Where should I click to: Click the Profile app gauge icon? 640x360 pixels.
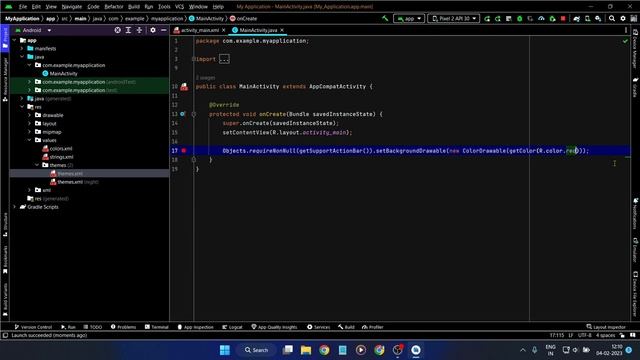pos(541,18)
